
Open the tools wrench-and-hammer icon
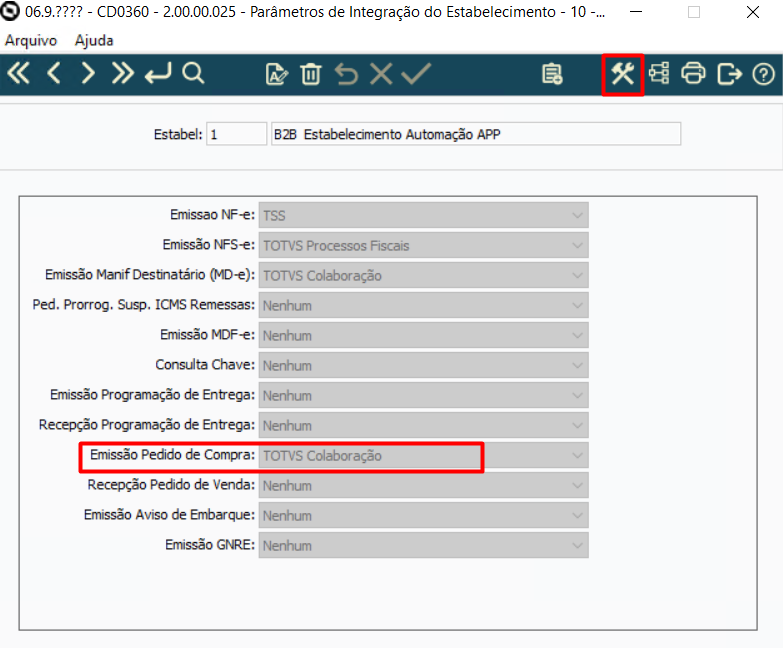pyautogui.click(x=623, y=74)
